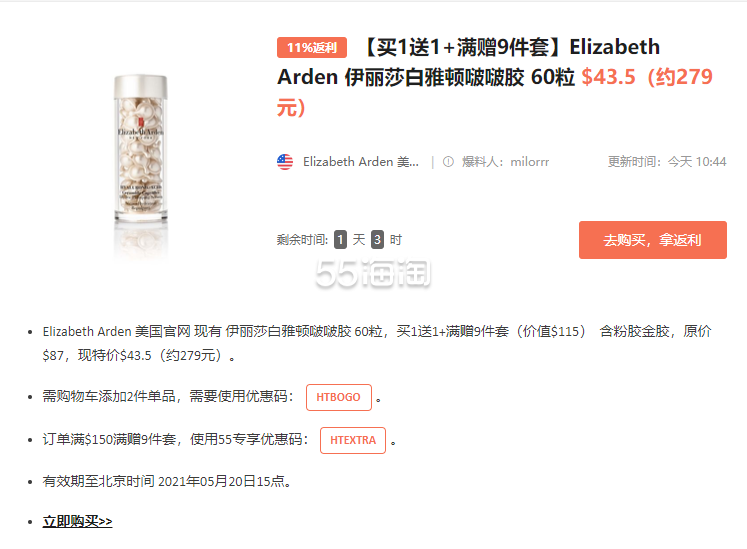Click the 55海淘 watermark logo
Image resolution: width=747 pixels, height=549 pixels.
pyautogui.click(x=373, y=273)
